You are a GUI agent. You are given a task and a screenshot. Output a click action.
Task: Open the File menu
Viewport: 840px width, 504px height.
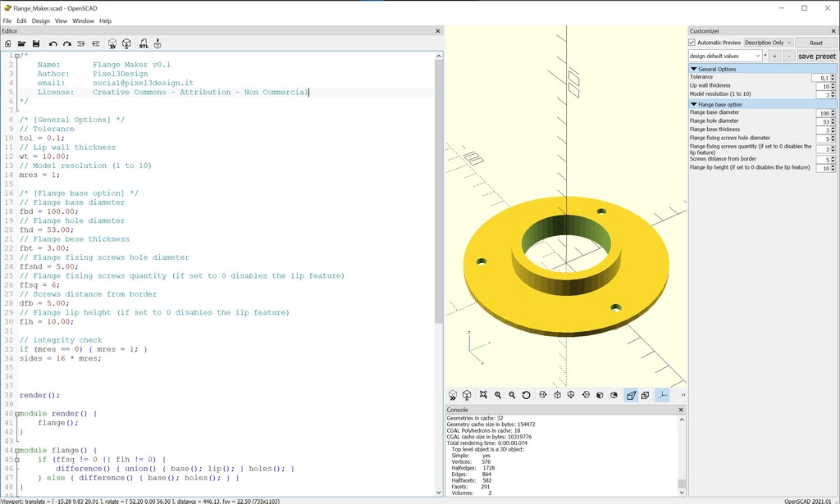pos(7,20)
